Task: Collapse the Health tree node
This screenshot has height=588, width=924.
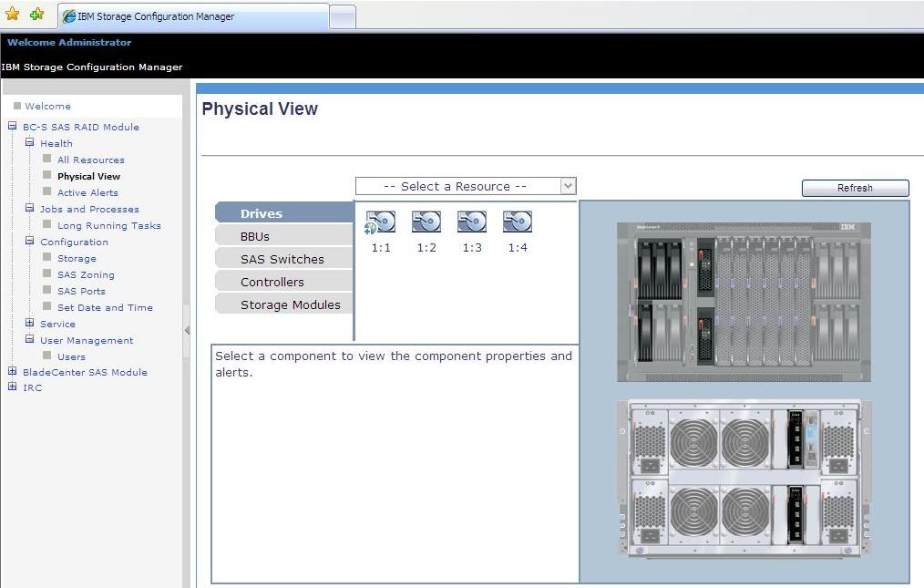Action: (x=29, y=142)
